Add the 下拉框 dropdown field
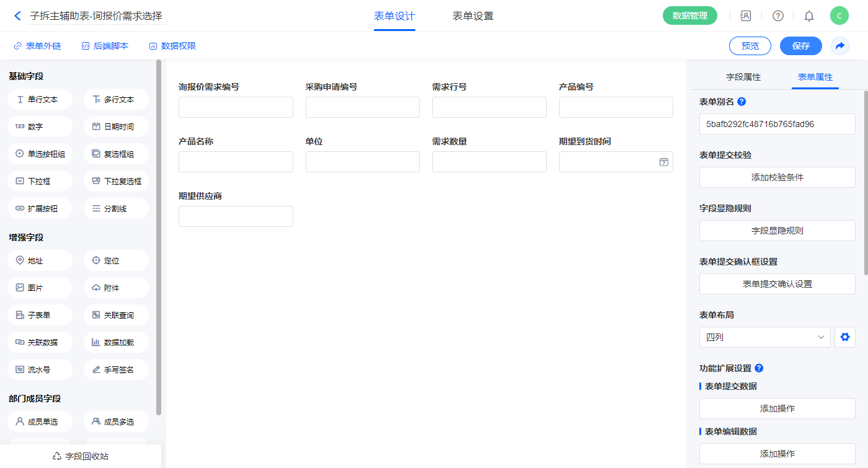Screen dimensions: 868x468 coord(40,182)
